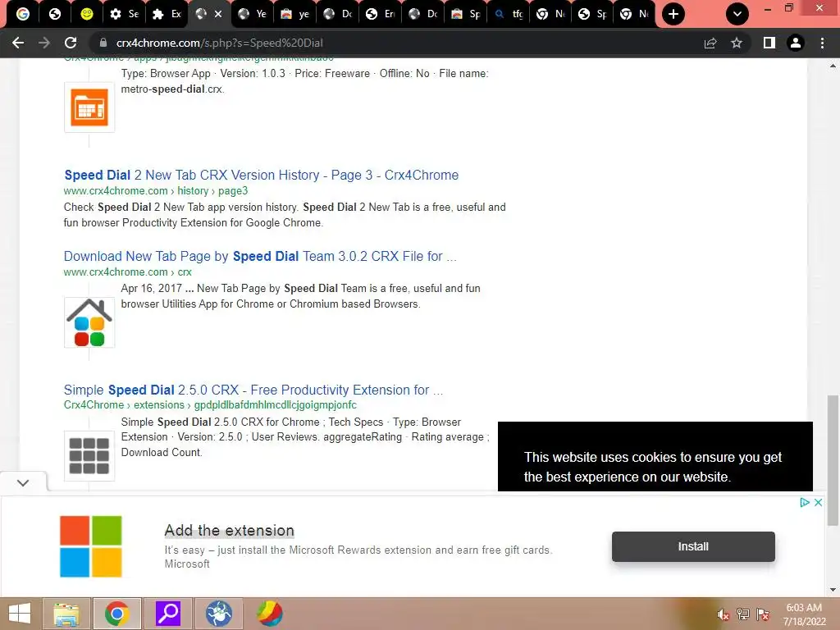840x630 pixels.
Task: Click the network tray icon
Action: (x=743, y=614)
